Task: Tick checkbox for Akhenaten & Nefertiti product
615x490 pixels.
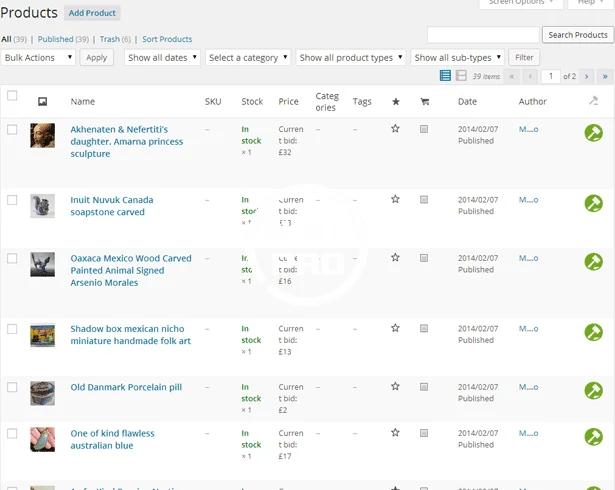Action: coord(12,130)
